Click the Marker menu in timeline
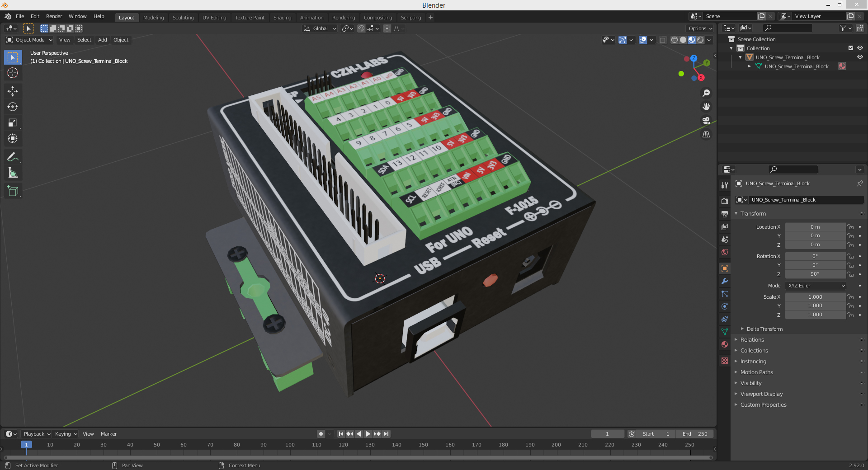This screenshot has width=868, height=470. (x=108, y=434)
